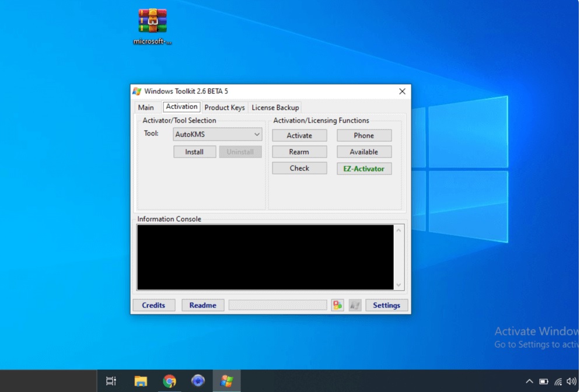Click the Phone activation button
The image size is (580, 392).
pos(364,136)
